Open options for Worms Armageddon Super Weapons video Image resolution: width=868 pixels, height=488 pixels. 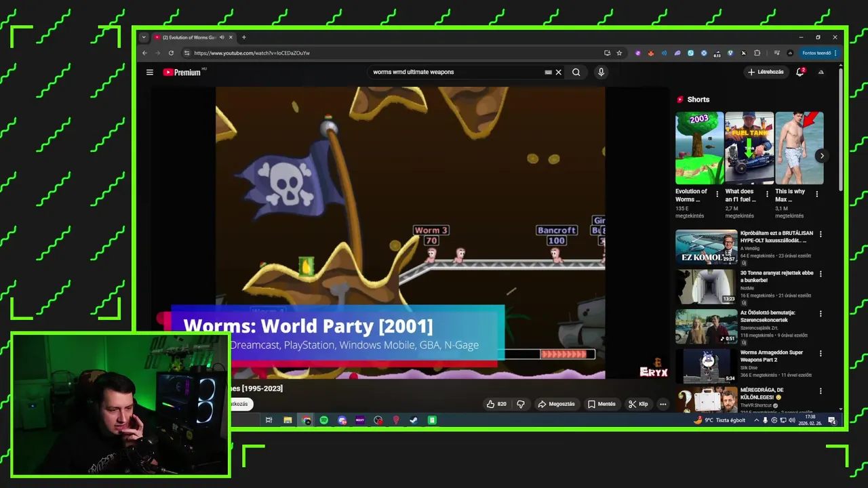click(821, 353)
